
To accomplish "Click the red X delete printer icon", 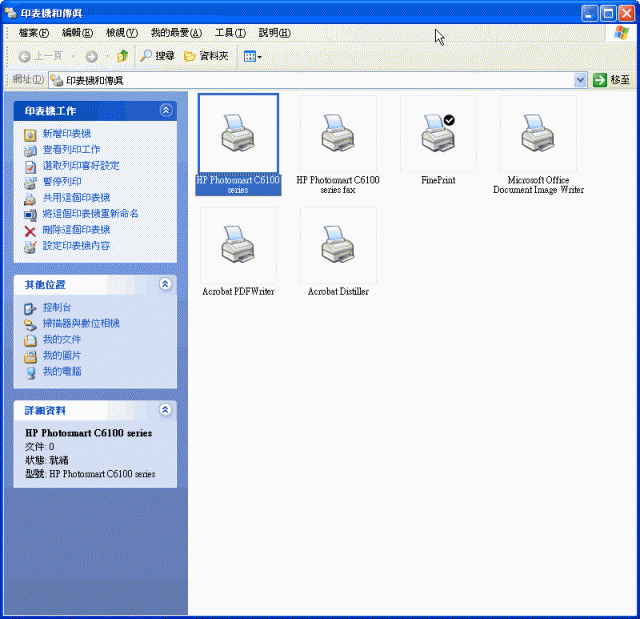I will [x=30, y=231].
